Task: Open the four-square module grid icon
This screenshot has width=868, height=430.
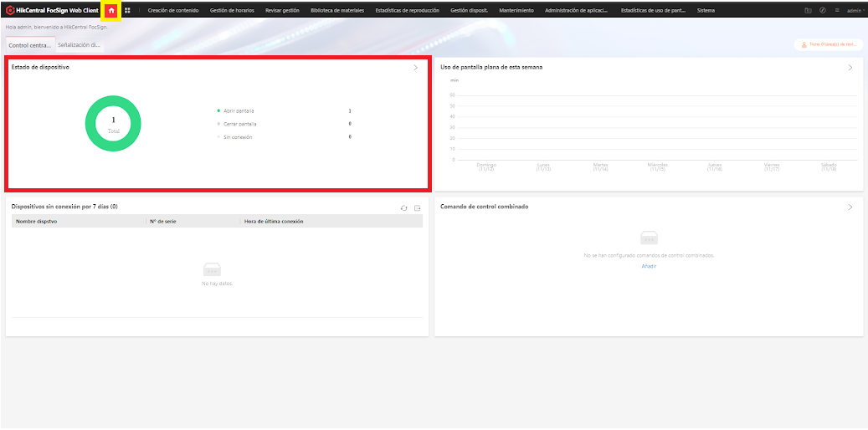Action: point(127,11)
